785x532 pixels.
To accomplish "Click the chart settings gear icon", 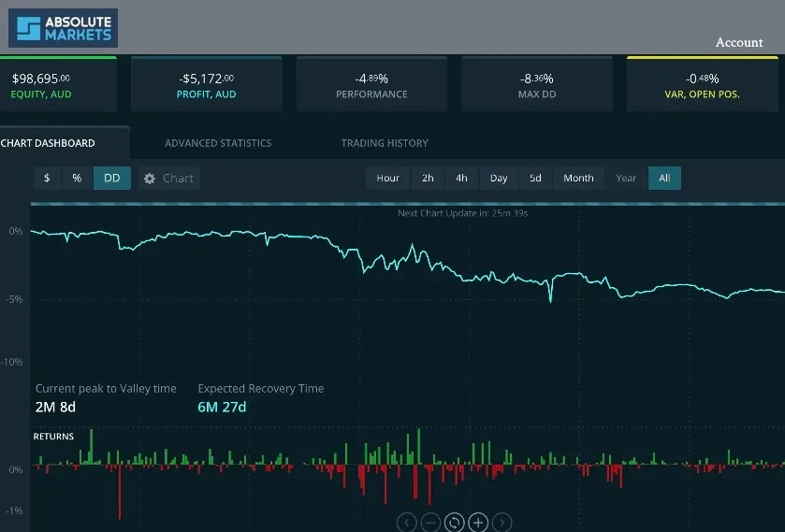I will (150, 179).
